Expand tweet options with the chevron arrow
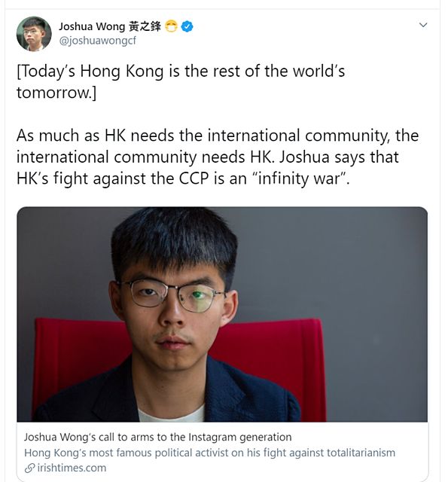Screen dimensions: 448x482 coord(423,25)
